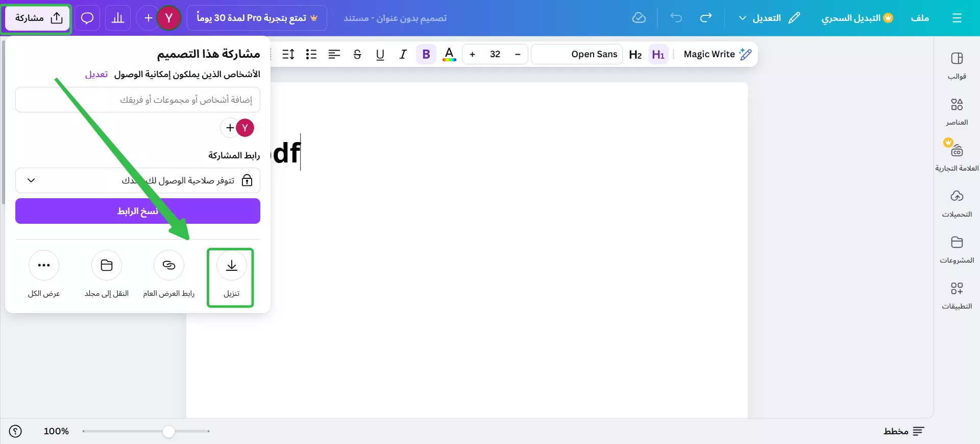
Task: Open the text color picker
Action: click(449, 54)
